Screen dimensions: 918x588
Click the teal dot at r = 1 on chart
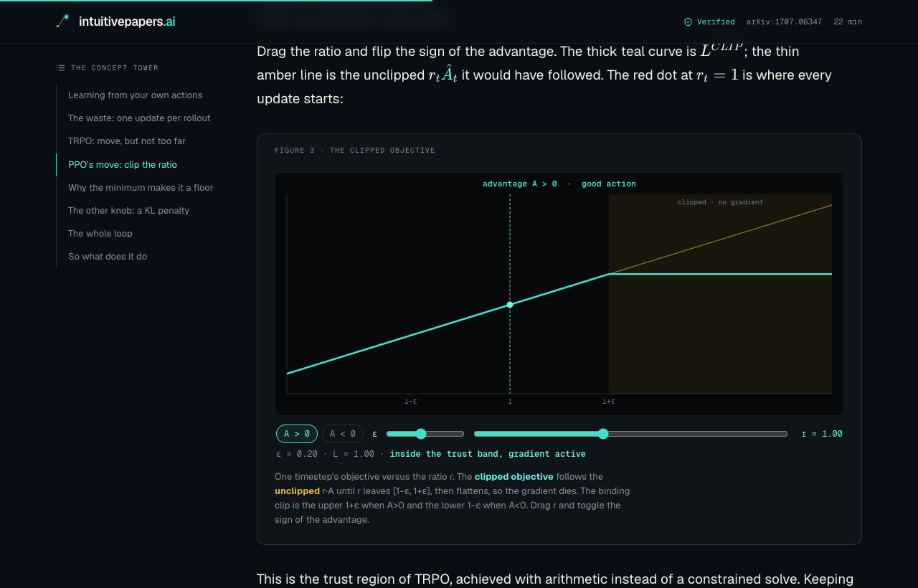pyautogui.click(x=510, y=305)
